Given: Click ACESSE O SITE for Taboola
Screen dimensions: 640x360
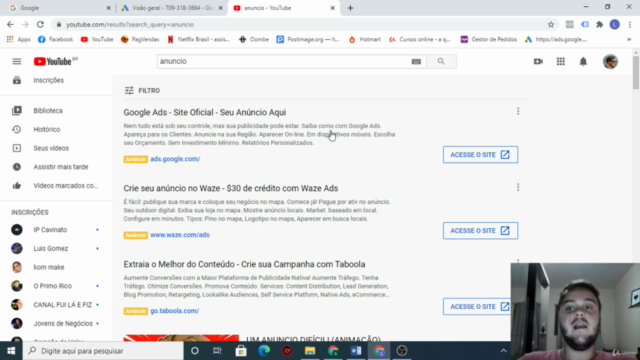Looking at the screenshot, I should pos(477,307).
